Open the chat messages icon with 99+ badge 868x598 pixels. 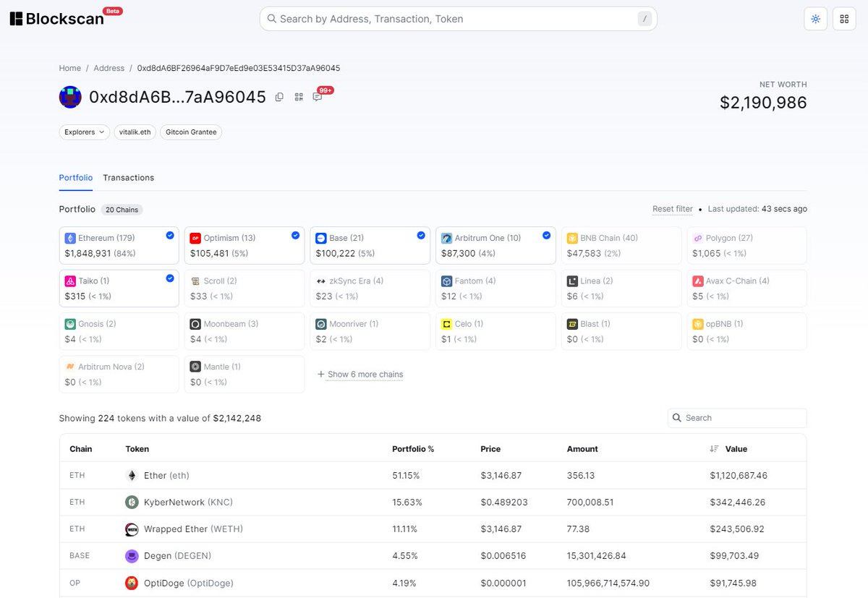click(x=318, y=97)
